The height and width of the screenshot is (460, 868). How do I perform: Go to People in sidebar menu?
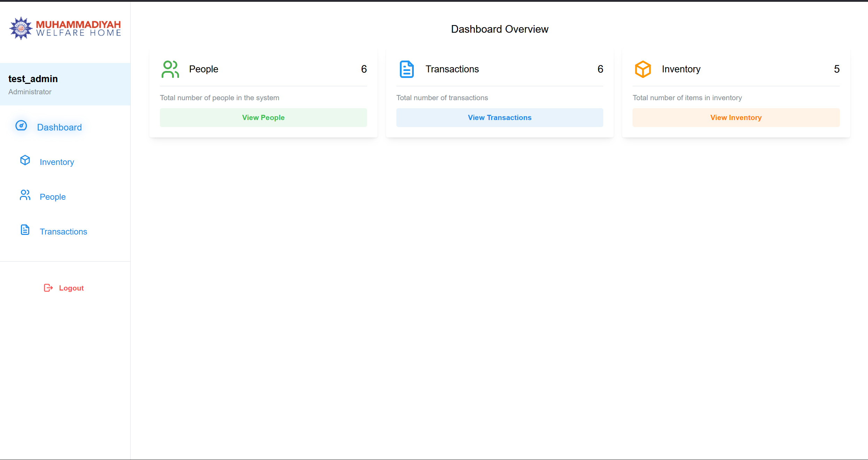tap(53, 197)
